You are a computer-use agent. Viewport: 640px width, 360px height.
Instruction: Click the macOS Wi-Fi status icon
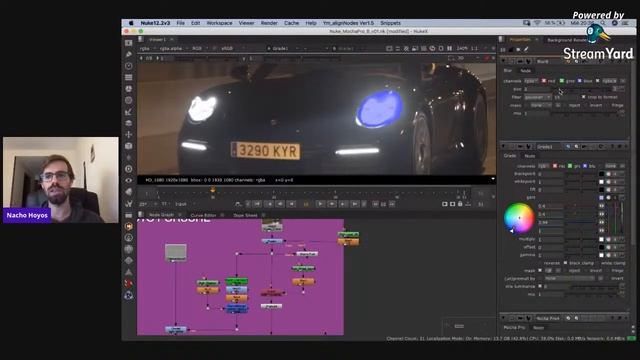pyautogui.click(x=537, y=23)
